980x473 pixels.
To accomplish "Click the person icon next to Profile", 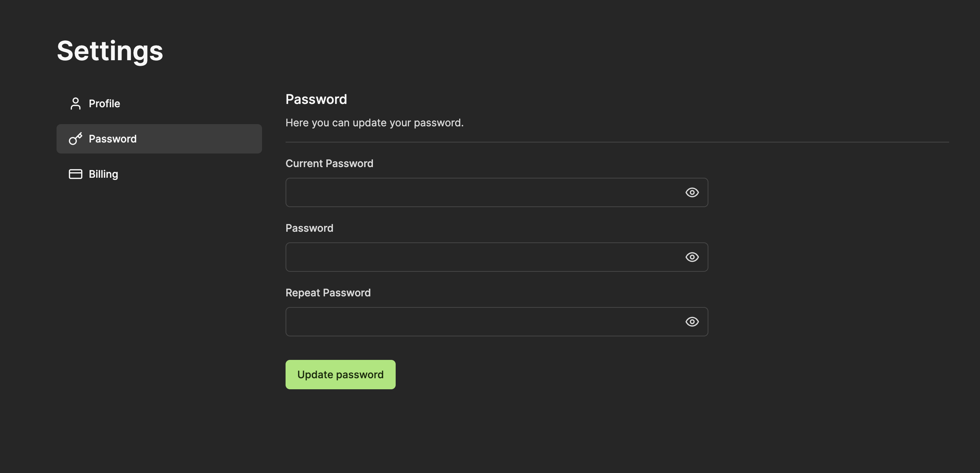I will click(75, 103).
